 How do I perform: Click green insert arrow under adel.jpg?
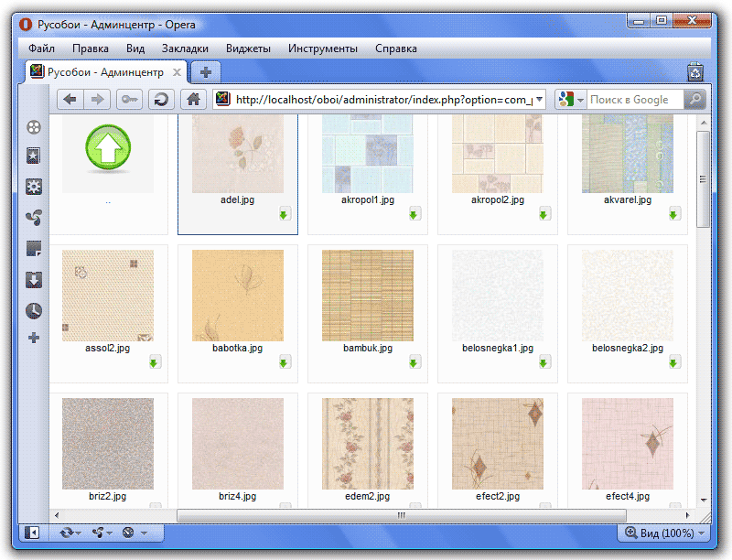(x=285, y=214)
